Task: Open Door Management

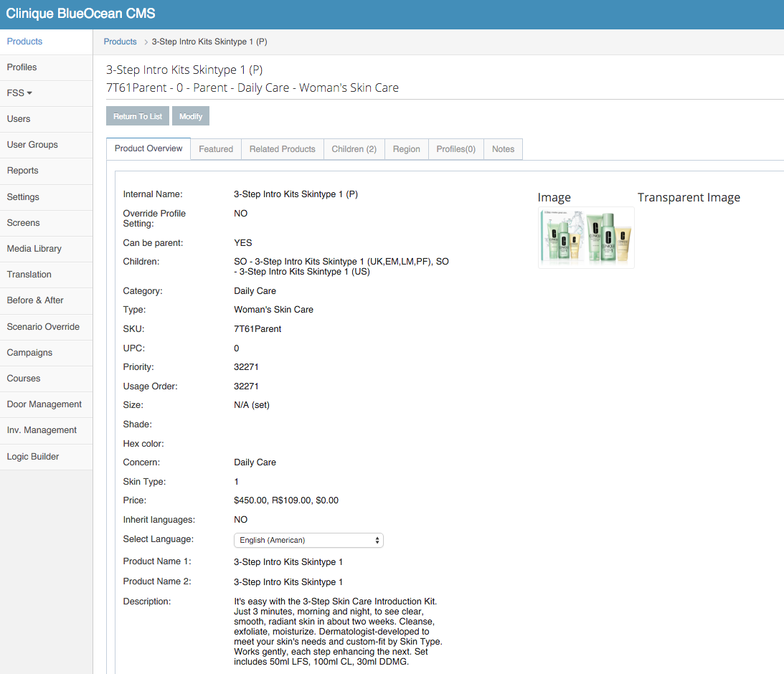Action: pos(46,404)
